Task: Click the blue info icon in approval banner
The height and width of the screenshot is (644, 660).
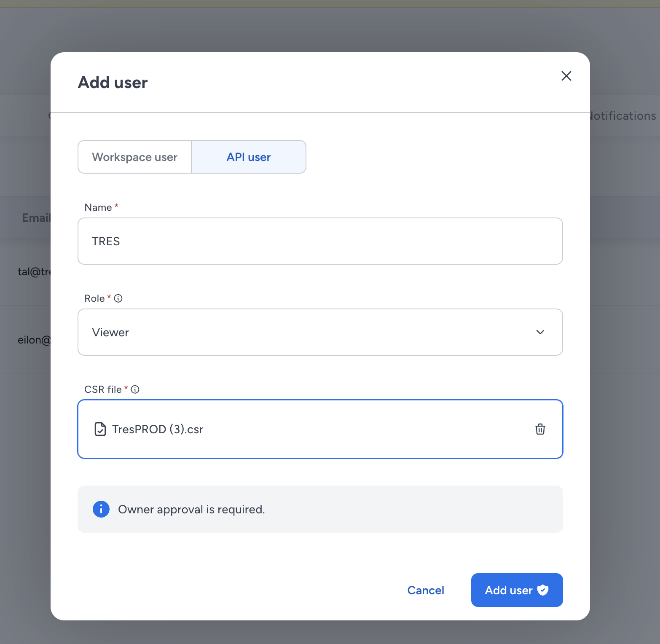Action: point(101,509)
